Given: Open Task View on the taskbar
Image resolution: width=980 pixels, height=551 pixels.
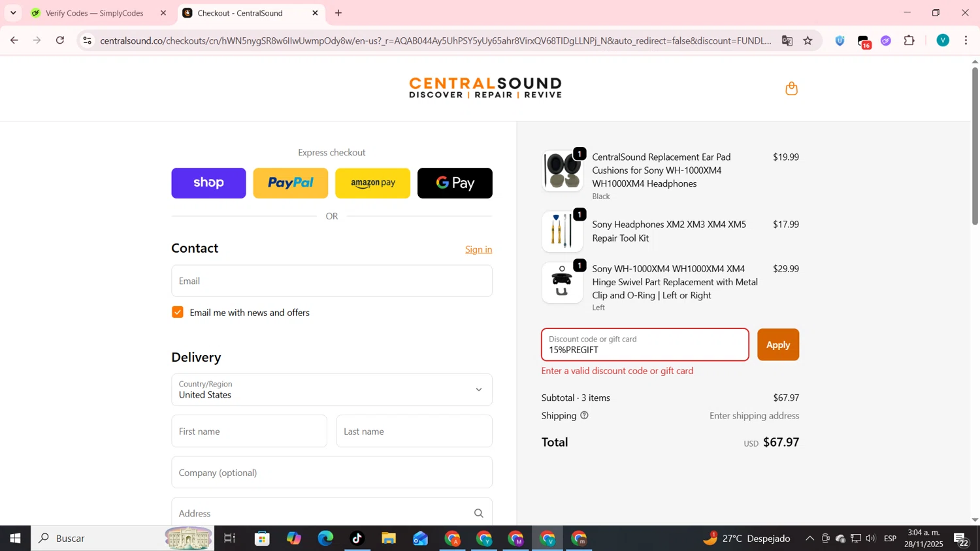Looking at the screenshot, I should (230, 539).
